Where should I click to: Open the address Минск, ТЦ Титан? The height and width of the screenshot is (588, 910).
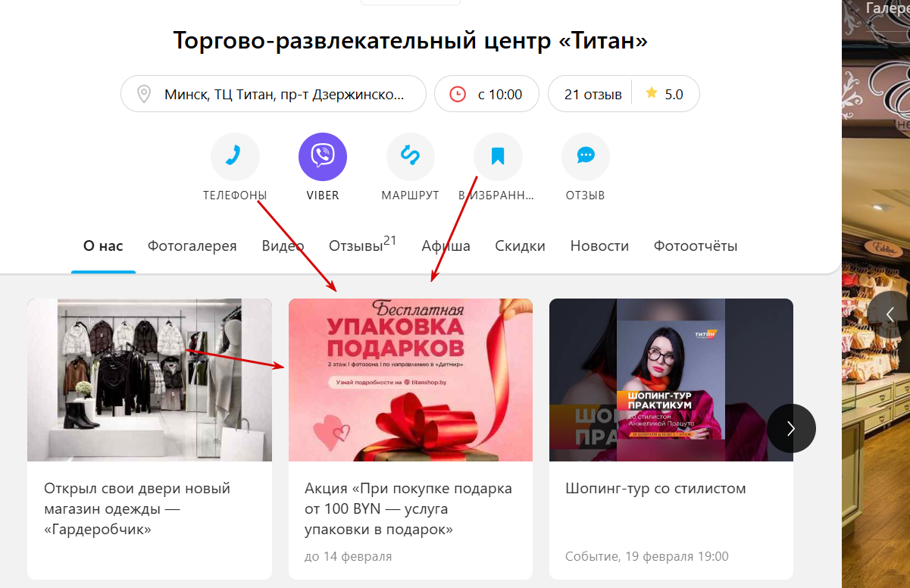(274, 94)
